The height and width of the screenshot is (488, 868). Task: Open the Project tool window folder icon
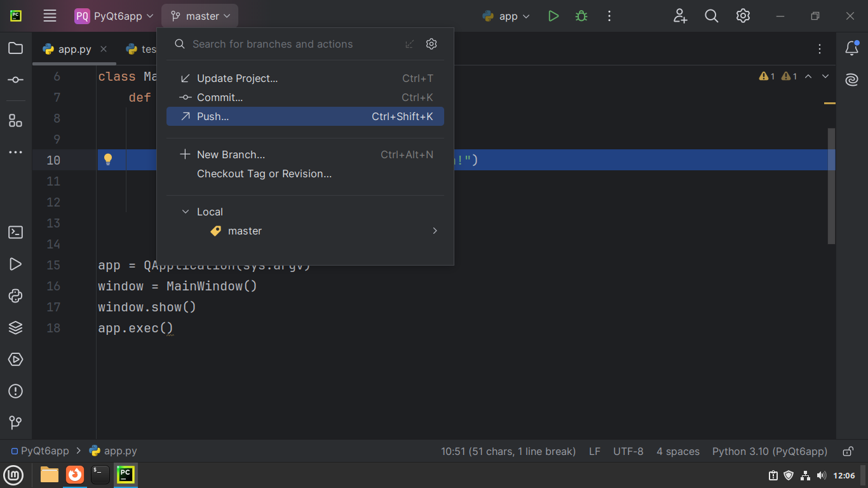(16, 48)
